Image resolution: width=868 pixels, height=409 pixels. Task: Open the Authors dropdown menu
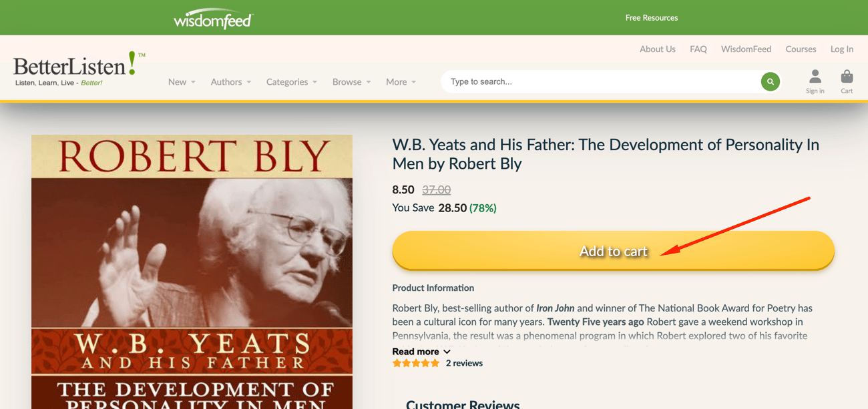coord(231,81)
